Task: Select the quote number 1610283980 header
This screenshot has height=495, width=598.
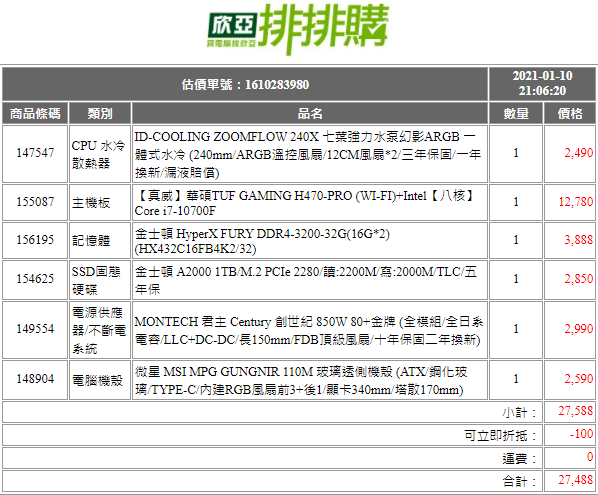Action: click(x=245, y=84)
